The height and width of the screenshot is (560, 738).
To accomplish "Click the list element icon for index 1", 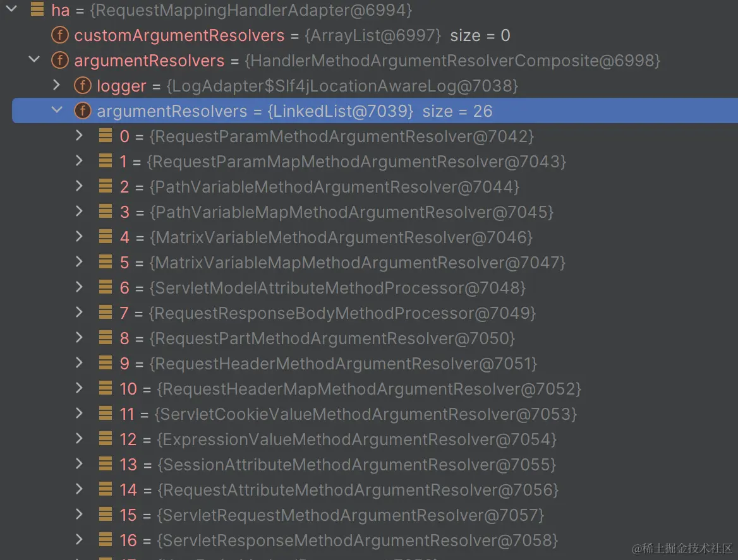I will (x=106, y=161).
